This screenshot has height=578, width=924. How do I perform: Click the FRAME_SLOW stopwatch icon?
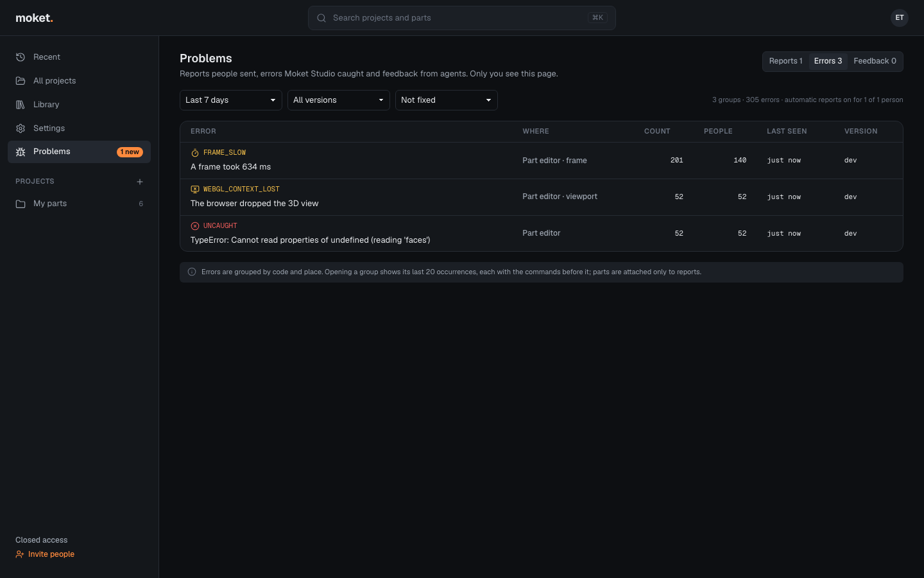tap(195, 153)
